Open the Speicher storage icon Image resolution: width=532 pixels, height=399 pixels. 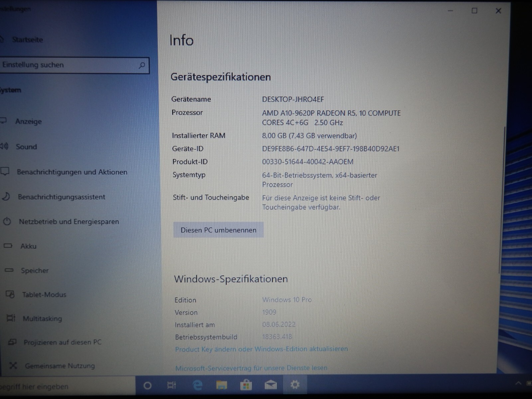(x=9, y=270)
